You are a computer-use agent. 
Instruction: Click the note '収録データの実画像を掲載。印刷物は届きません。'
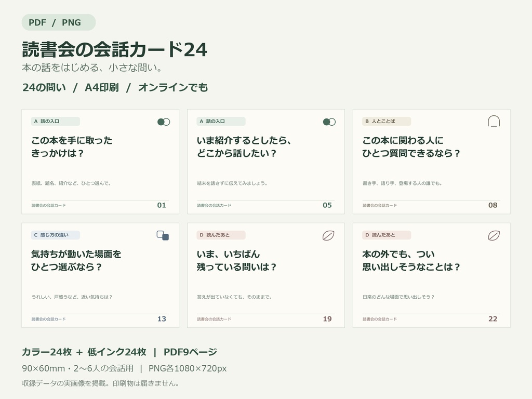pos(100,383)
